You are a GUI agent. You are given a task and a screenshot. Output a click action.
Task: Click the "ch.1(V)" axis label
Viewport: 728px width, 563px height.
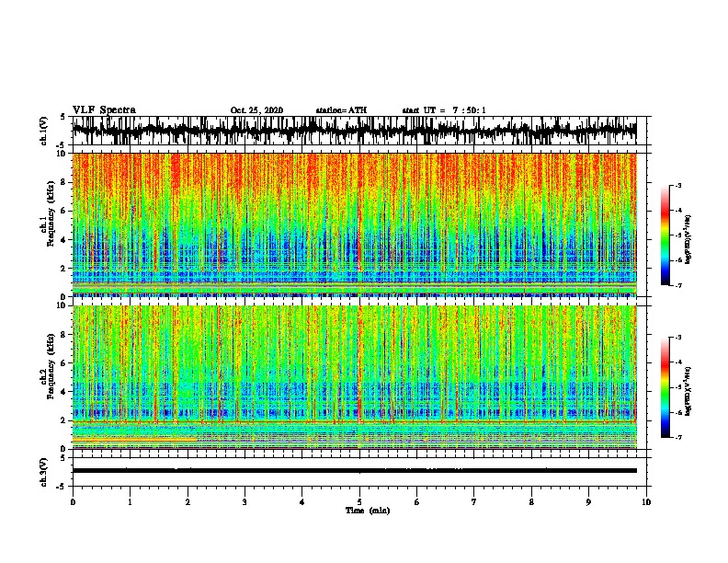44,131
